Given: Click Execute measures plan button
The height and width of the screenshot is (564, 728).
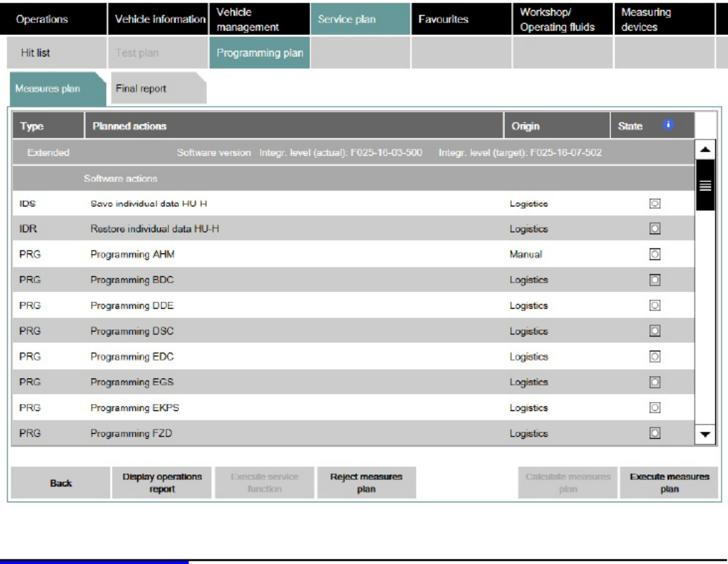Looking at the screenshot, I should click(669, 483).
